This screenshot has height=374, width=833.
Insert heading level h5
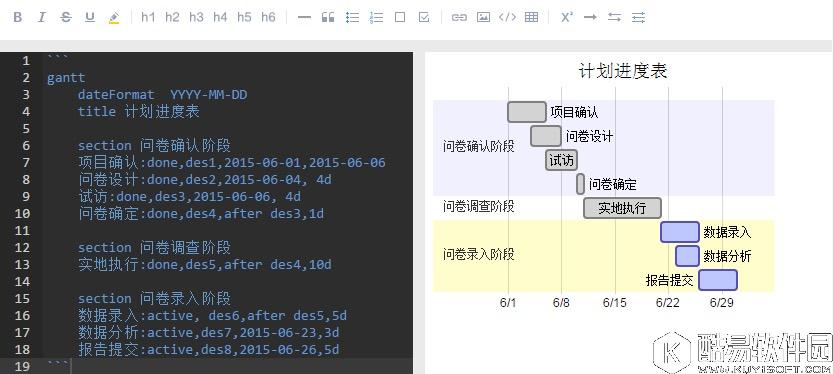(244, 18)
